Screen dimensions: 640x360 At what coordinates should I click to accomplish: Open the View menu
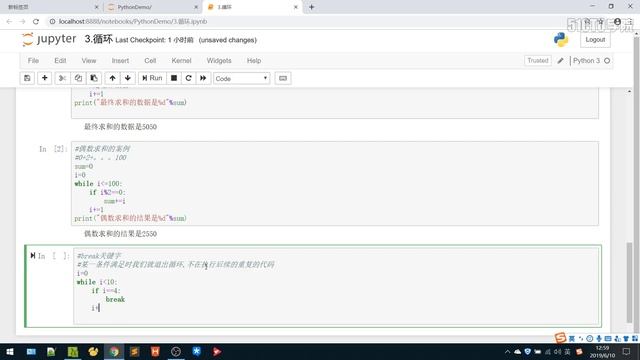(89, 60)
